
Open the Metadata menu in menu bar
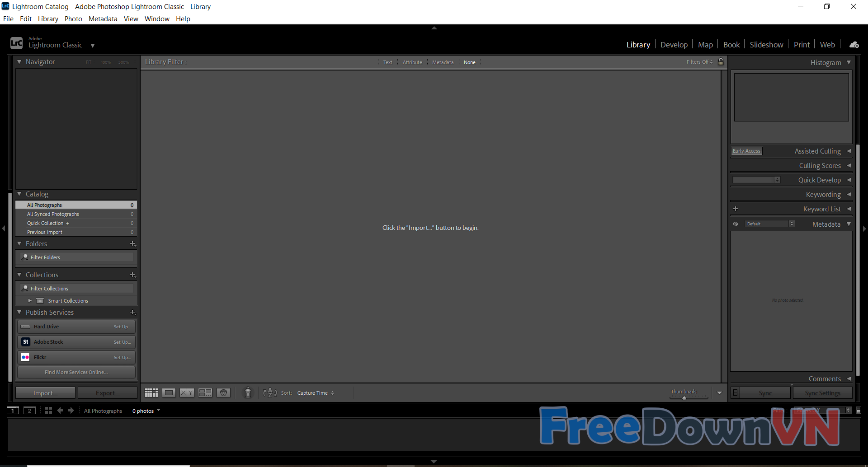pos(103,19)
